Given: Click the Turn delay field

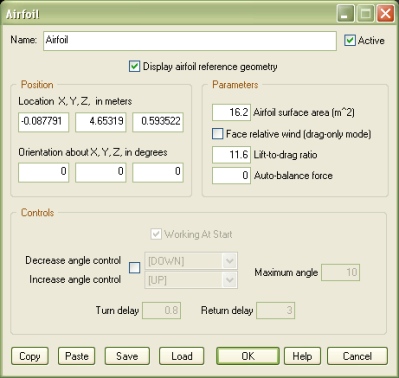Looking at the screenshot, I should [161, 310].
